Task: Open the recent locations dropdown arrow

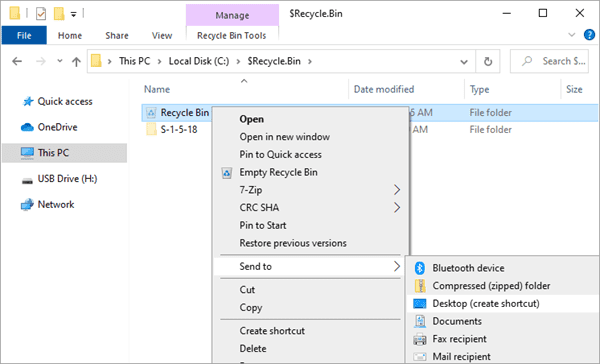Action: [x=60, y=61]
